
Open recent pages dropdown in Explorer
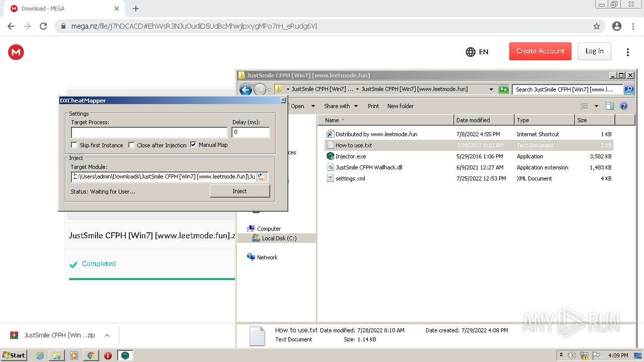[x=269, y=89]
